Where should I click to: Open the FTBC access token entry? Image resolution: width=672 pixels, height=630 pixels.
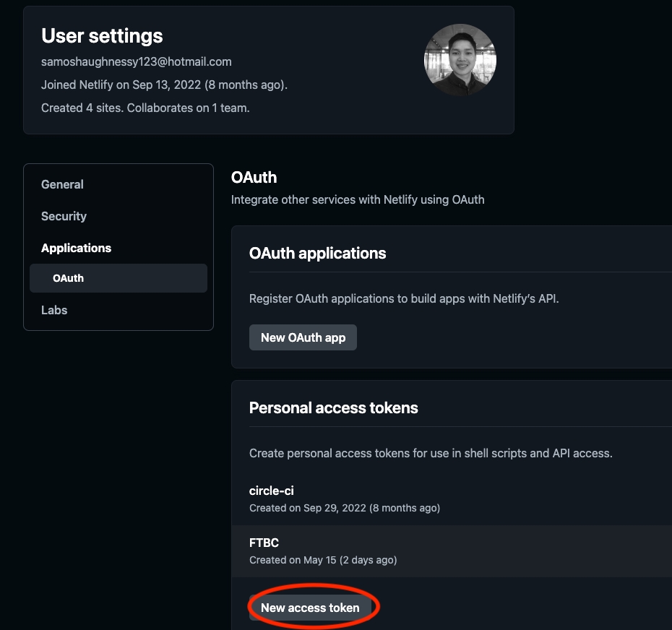264,543
